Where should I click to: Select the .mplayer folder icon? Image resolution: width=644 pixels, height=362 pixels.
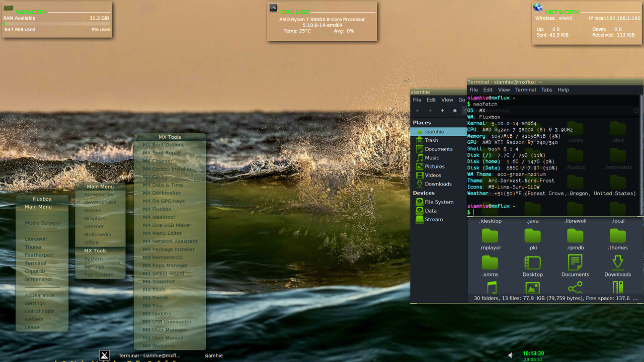[x=490, y=235]
